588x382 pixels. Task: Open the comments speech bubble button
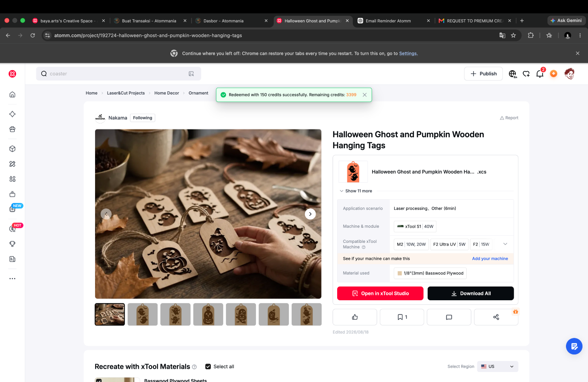449,317
